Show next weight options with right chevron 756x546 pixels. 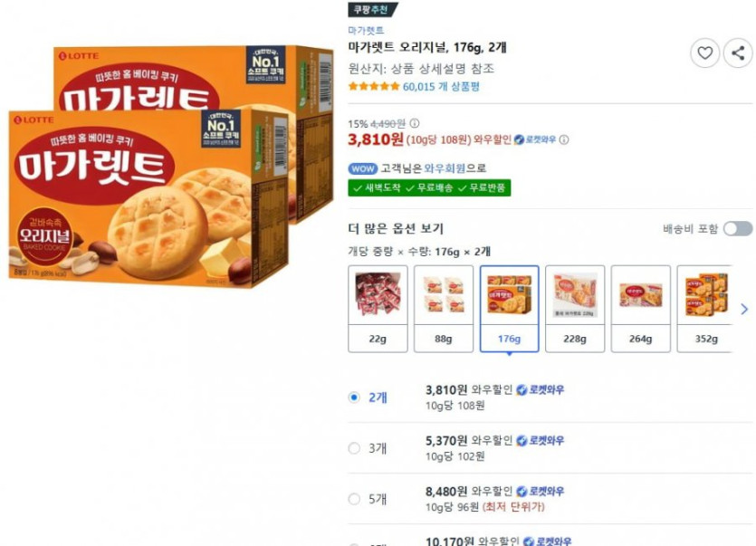pyautogui.click(x=744, y=309)
